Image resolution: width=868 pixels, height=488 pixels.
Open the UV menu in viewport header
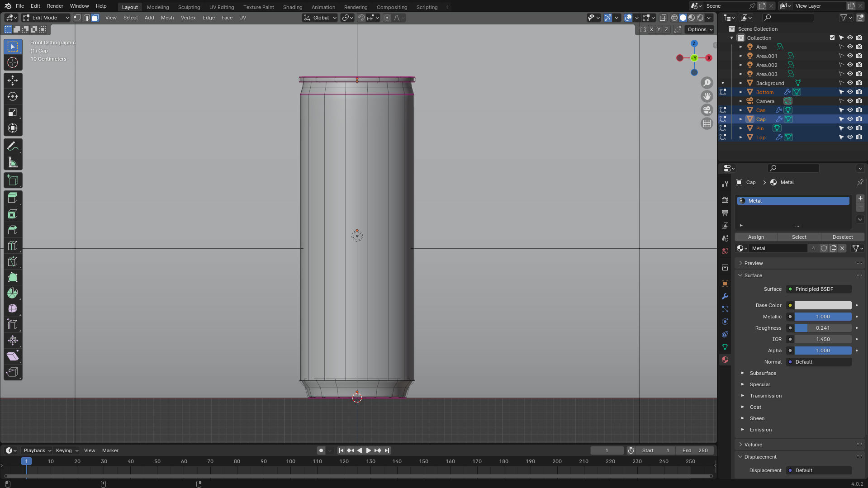click(x=242, y=18)
